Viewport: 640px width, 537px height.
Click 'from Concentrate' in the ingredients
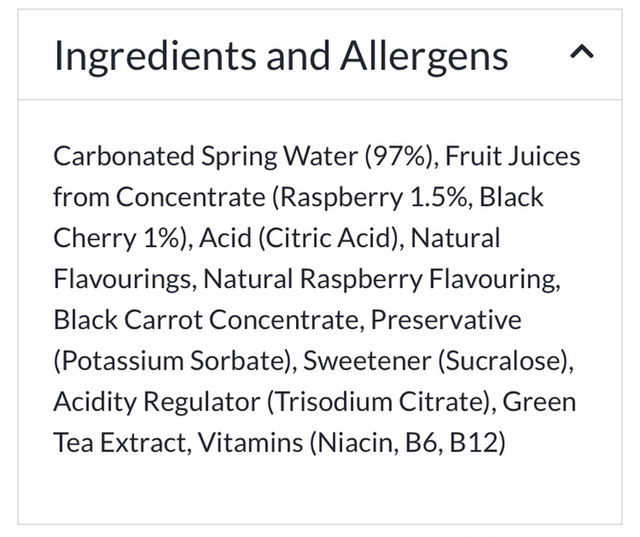click(159, 197)
